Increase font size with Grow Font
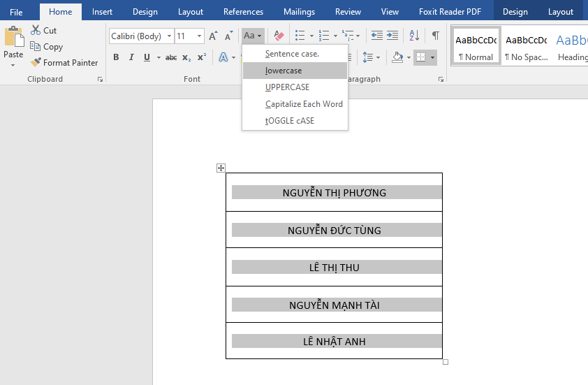The height and width of the screenshot is (385, 588). click(x=213, y=36)
